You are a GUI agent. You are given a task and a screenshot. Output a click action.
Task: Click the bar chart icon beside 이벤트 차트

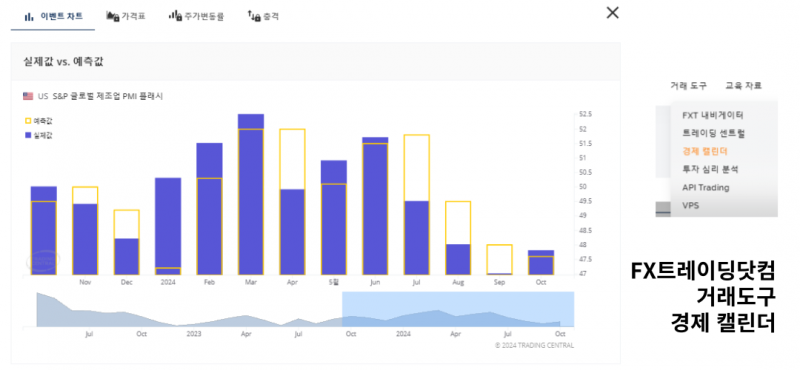coord(29,16)
